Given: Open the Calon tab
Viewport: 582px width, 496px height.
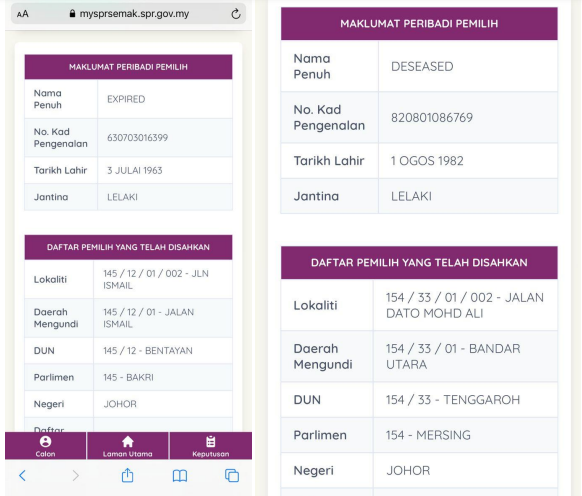Looking at the screenshot, I should coord(45,446).
